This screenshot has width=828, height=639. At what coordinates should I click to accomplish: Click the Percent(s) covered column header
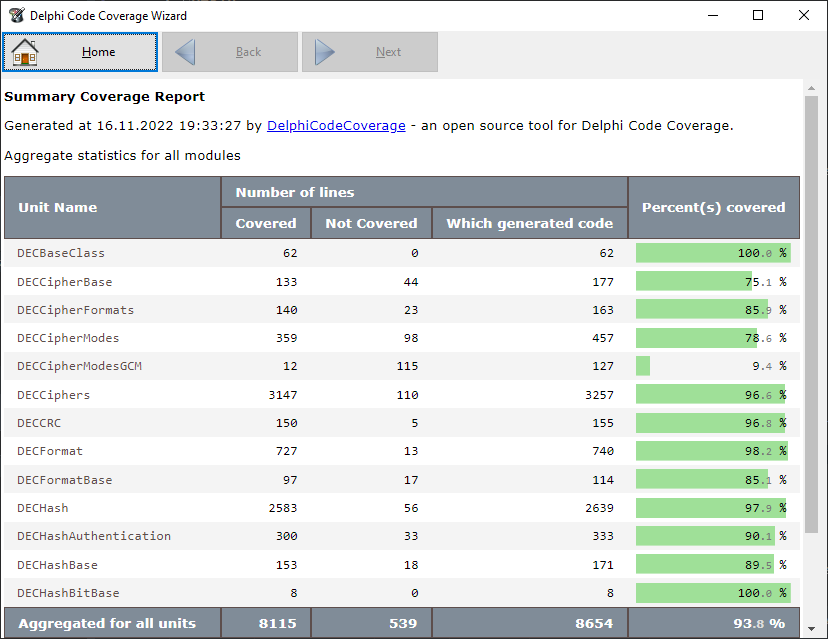coord(713,208)
